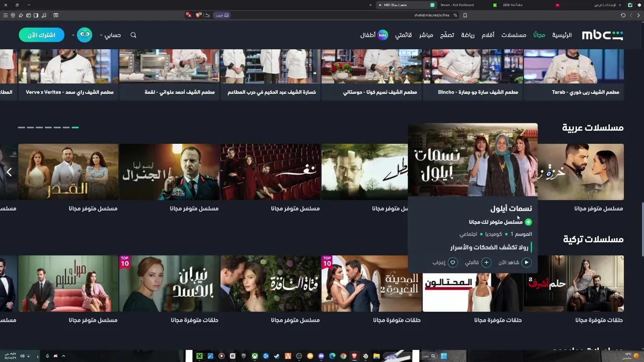Open Windows Start button in taskbar
The width and height of the screenshot is (644, 362).
pos(444,356)
